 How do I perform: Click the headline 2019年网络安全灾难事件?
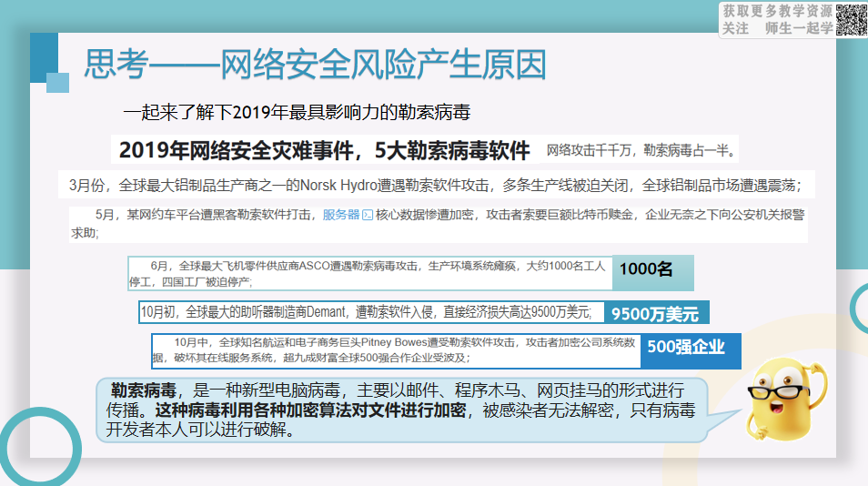click(x=325, y=150)
